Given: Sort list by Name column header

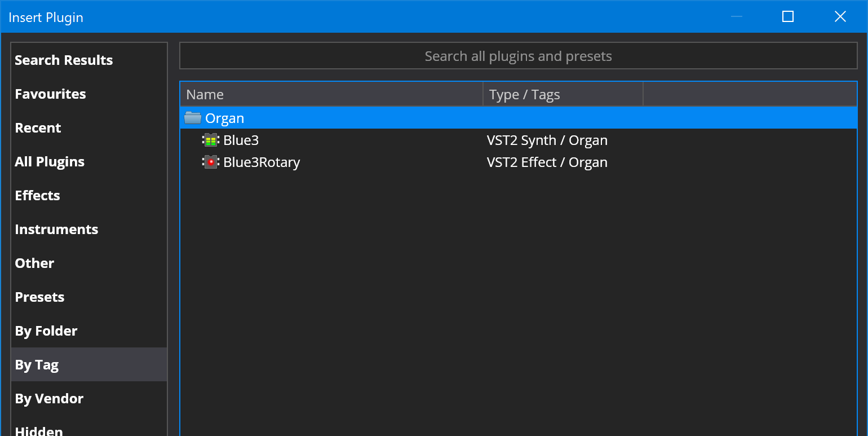Looking at the screenshot, I should (x=331, y=95).
